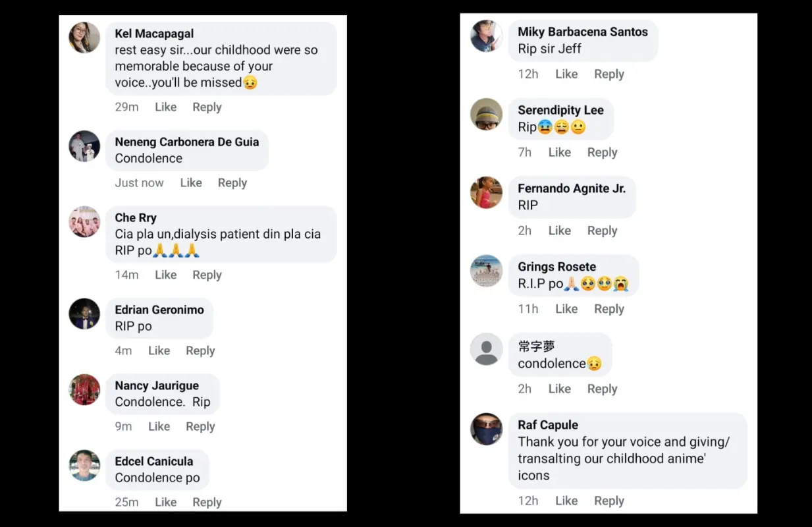Open Nancy Jaurigue's profile link
The height and width of the screenshot is (527, 812).
(157, 385)
